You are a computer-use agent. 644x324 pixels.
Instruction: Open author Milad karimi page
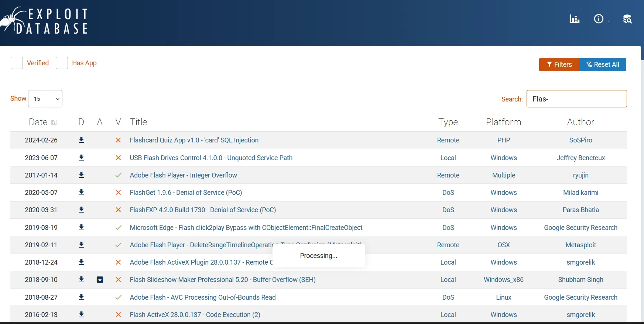click(581, 193)
